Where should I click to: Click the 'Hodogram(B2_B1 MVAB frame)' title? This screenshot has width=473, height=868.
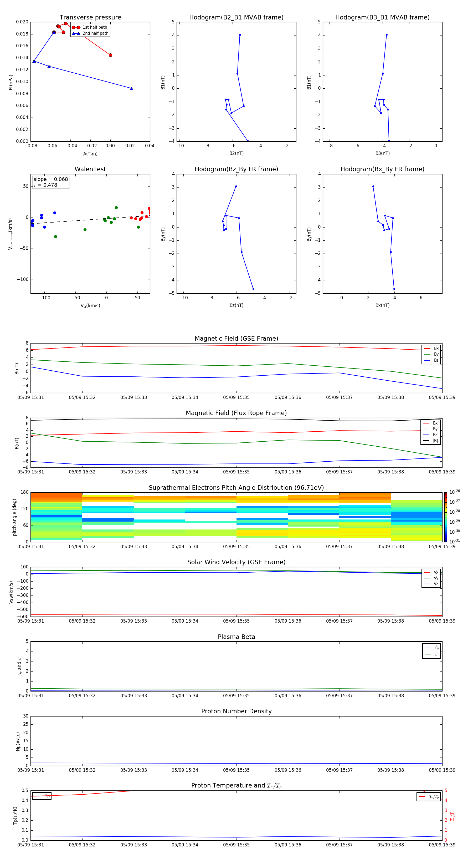tap(236, 18)
